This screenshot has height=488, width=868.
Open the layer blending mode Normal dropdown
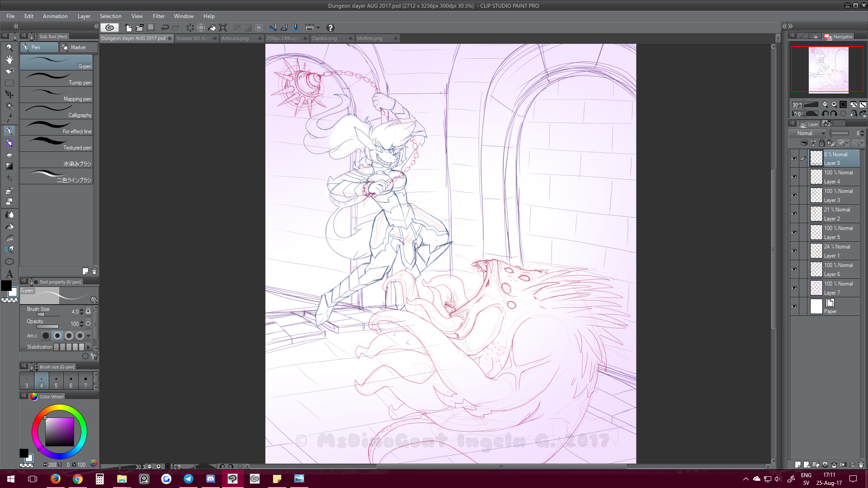point(808,133)
